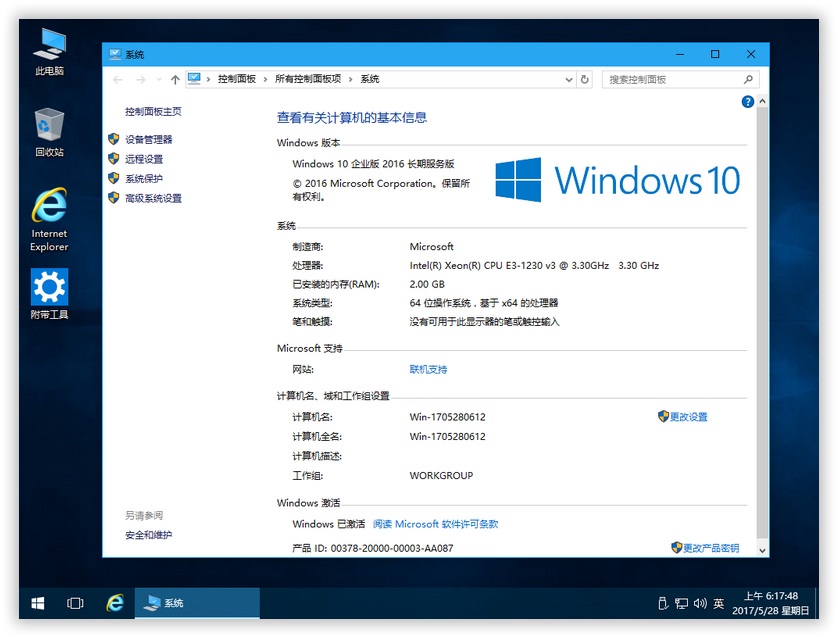The height and width of the screenshot is (638, 838).
Task: Click the USB safely-remove tray icon
Action: pos(663,603)
